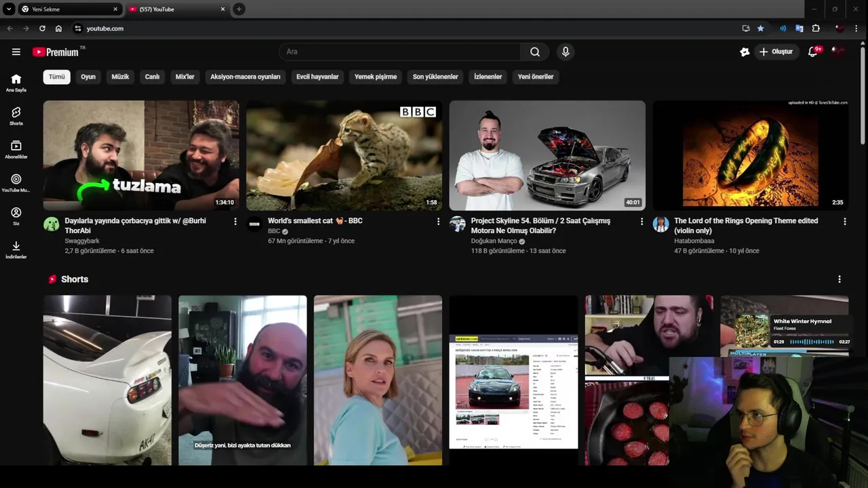The height and width of the screenshot is (488, 868).
Task: Click the browser back arrow
Action: [9, 28]
